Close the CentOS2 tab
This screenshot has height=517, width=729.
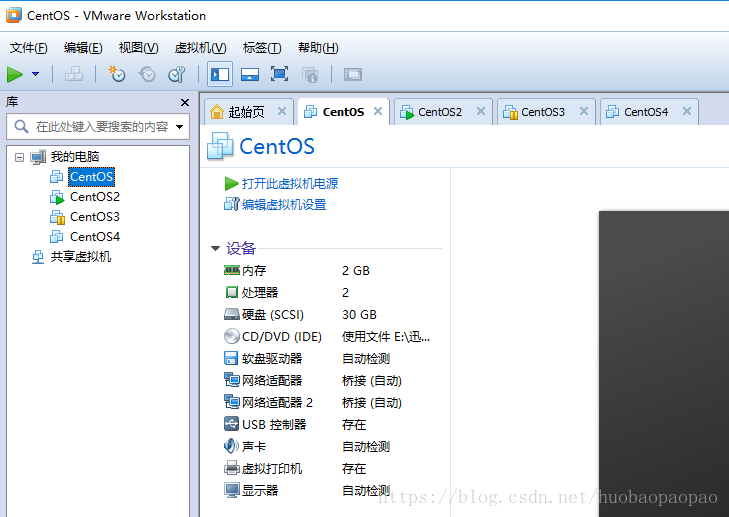481,111
